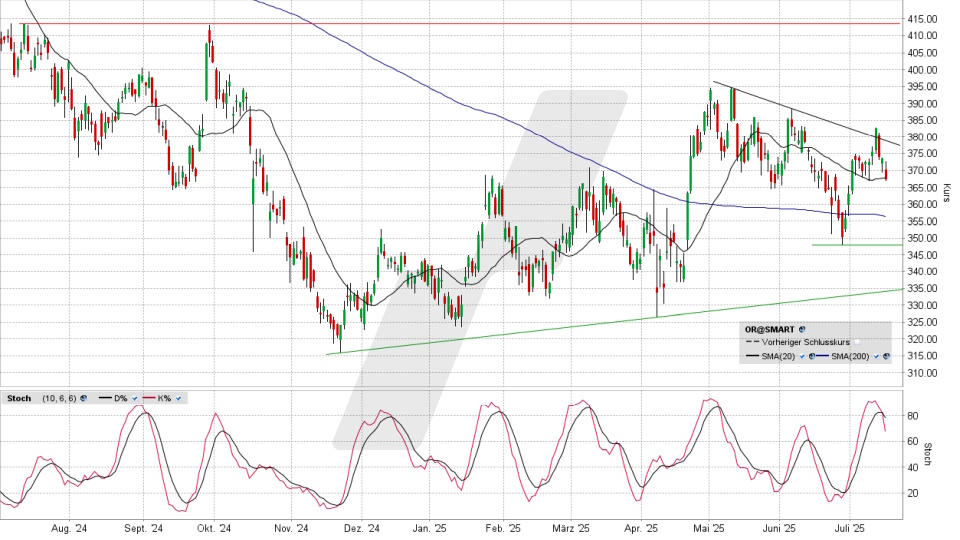Open settings icon beside SMA(20) legend
960x540 pixels.
click(812, 356)
